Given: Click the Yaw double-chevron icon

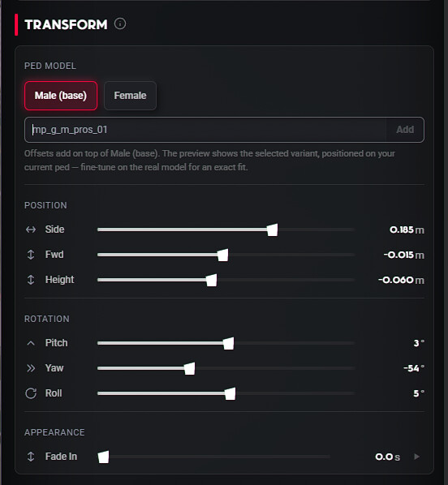Looking at the screenshot, I should tap(31, 368).
